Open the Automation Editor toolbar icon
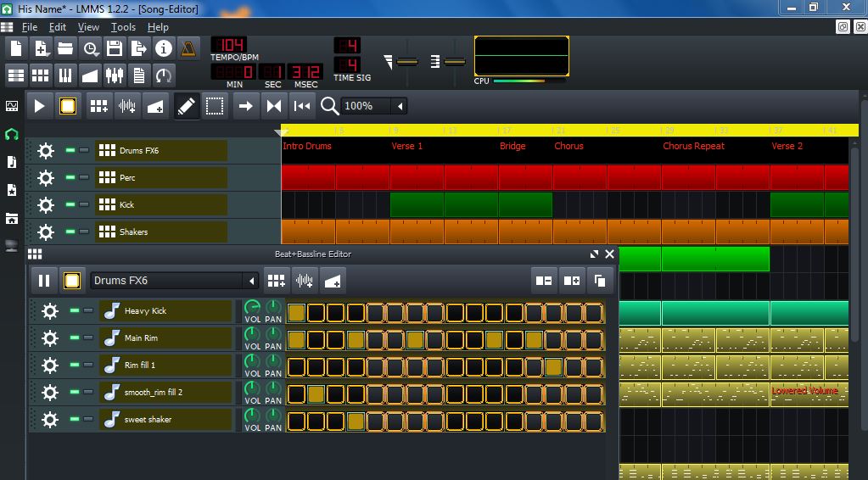This screenshot has height=480, width=868. click(90, 75)
